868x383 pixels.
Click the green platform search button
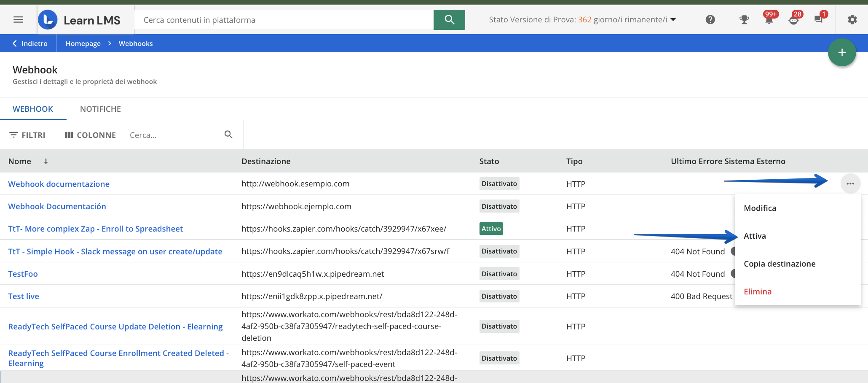[x=449, y=20]
